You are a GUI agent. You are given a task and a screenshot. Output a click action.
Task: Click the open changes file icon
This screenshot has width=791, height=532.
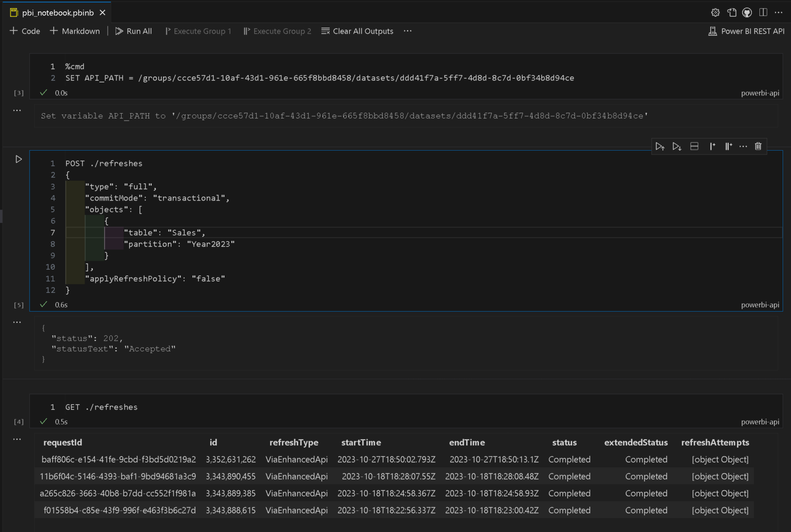point(732,12)
